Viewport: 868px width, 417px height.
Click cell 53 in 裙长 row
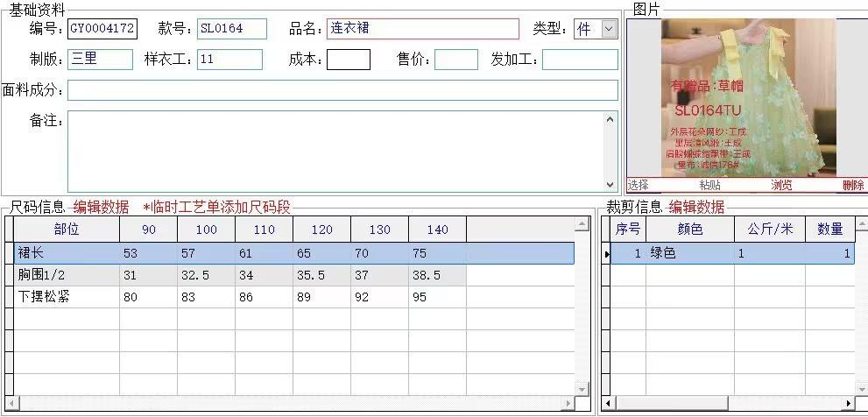[x=148, y=254]
